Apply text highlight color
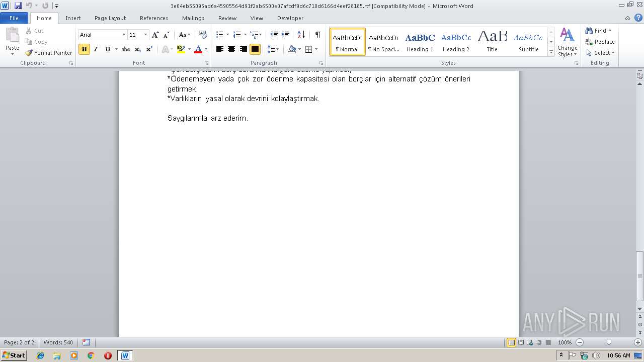This screenshot has width=644, height=362. pos(181,49)
